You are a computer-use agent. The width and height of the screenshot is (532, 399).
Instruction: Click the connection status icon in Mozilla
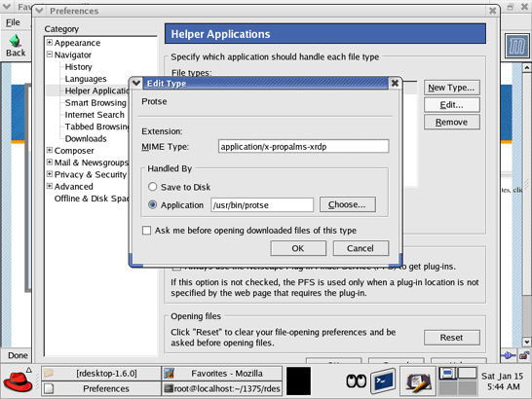(509, 355)
